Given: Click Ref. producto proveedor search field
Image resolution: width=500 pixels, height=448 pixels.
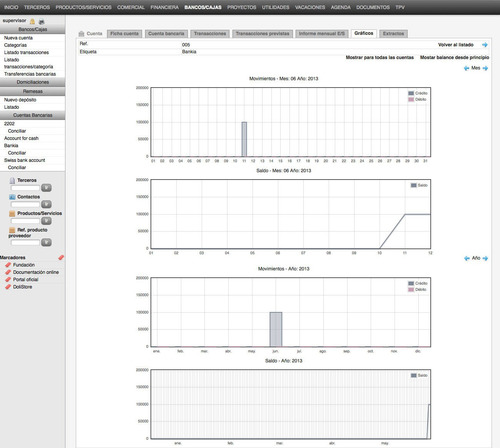Looking at the screenshot, I should tap(25, 242).
